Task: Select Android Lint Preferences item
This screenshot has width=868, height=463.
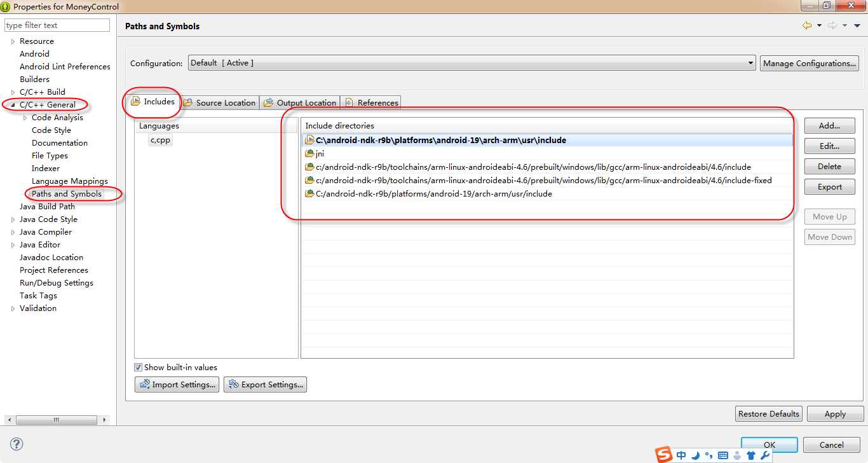Action: (65, 67)
